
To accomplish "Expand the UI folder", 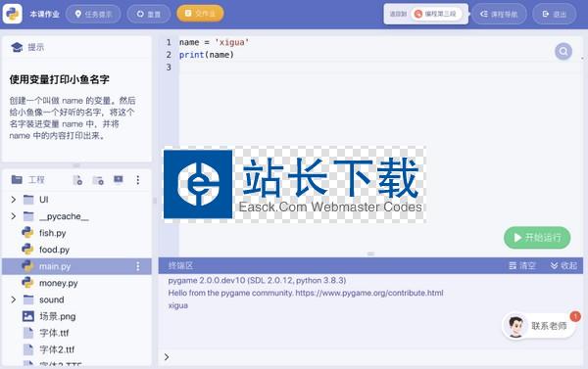I will coord(13,200).
